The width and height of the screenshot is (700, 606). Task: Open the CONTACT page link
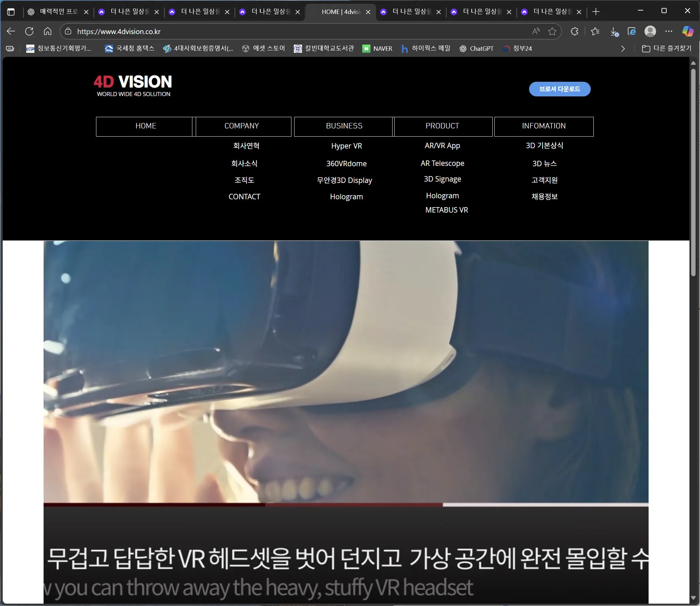coord(244,197)
